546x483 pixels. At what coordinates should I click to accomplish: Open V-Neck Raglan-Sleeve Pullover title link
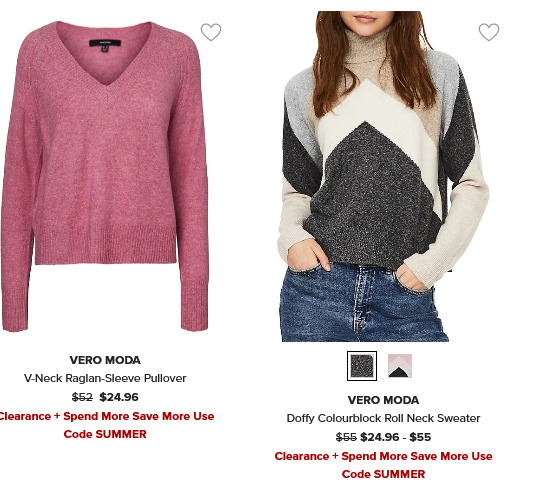[105, 378]
